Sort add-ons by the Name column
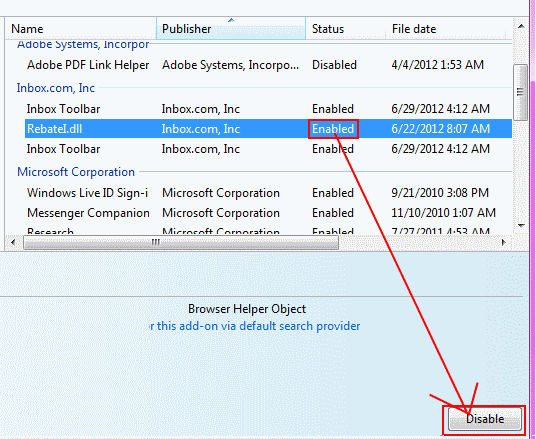This screenshot has height=439, width=536. coord(81,29)
